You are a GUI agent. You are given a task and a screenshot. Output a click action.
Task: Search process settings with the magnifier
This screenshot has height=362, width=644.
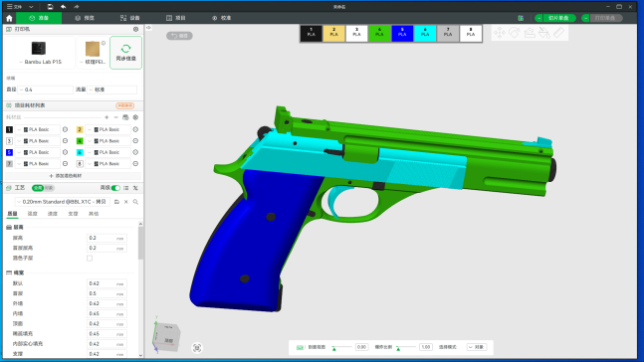click(x=135, y=202)
